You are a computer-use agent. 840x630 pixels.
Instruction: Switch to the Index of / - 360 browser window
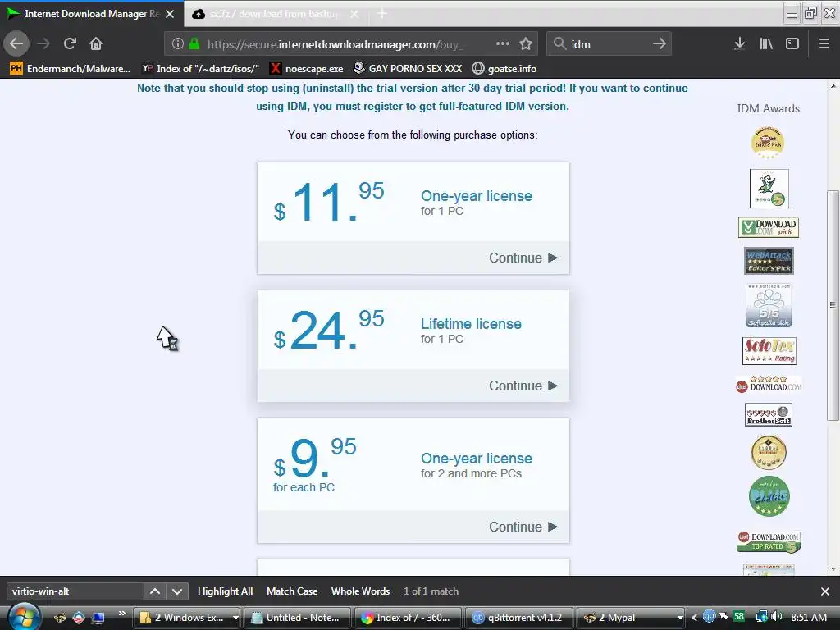pyautogui.click(x=407, y=618)
